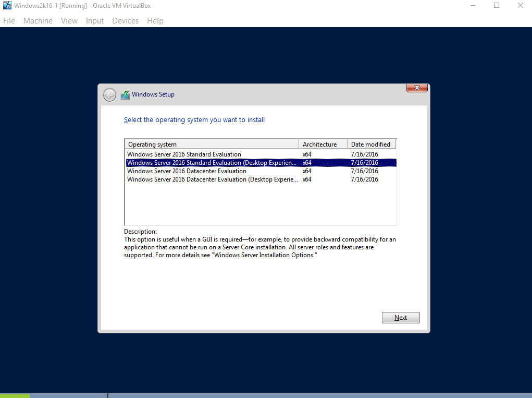Click the VirtualBox window title icon

pyautogui.click(x=7, y=5)
